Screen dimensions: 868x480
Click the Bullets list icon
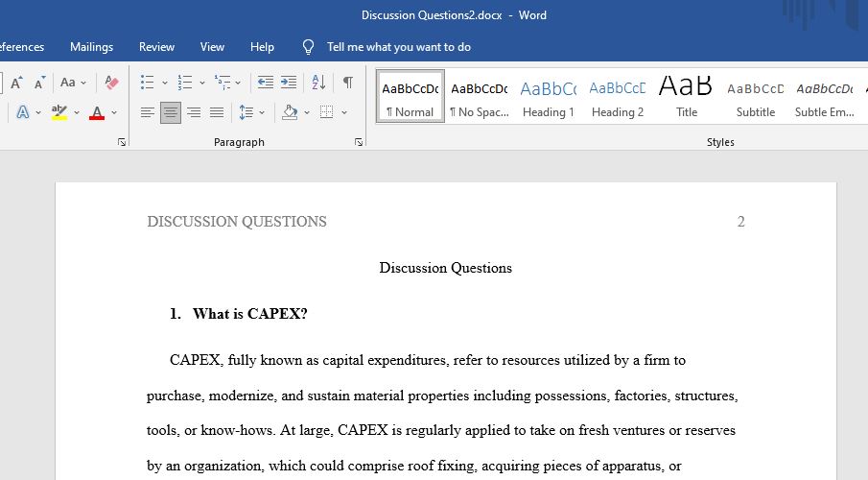147,83
